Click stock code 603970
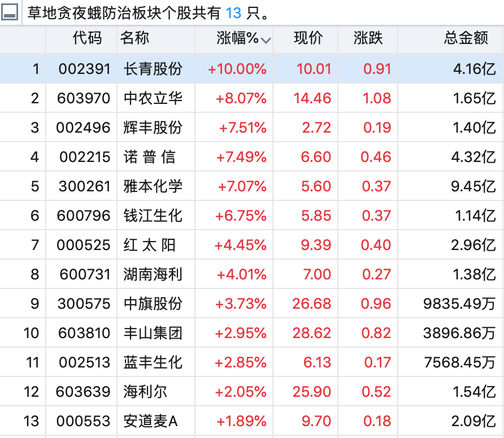 pyautogui.click(x=84, y=98)
